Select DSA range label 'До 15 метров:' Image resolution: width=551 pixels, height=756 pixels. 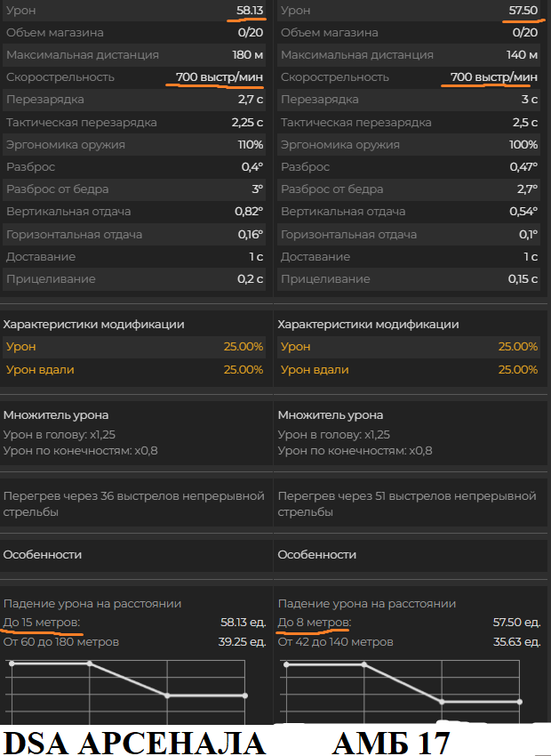point(42,622)
